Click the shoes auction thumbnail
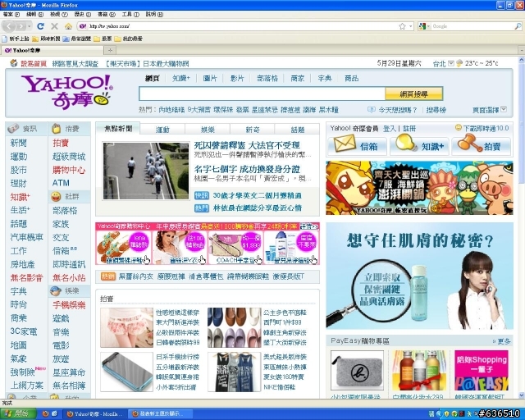The width and height of the screenshot is (525, 420). coord(234,327)
